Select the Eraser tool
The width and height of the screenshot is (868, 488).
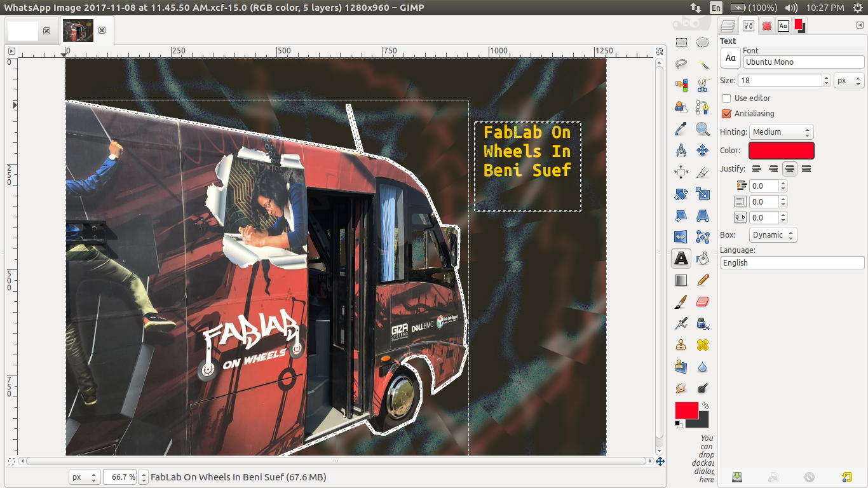(702, 302)
